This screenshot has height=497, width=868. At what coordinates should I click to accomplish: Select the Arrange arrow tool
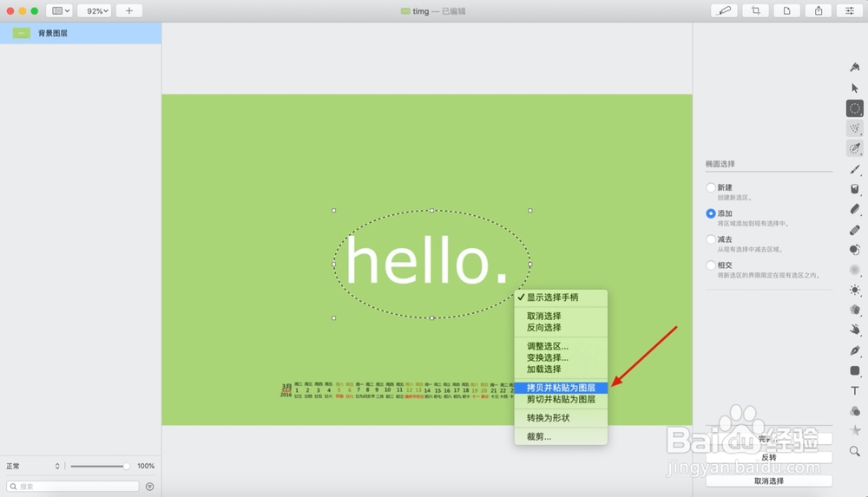855,88
